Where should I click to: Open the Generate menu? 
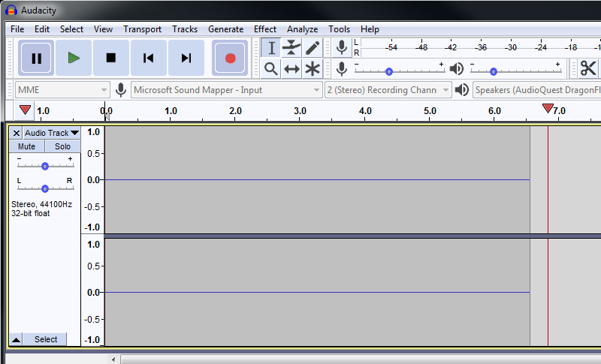[226, 29]
